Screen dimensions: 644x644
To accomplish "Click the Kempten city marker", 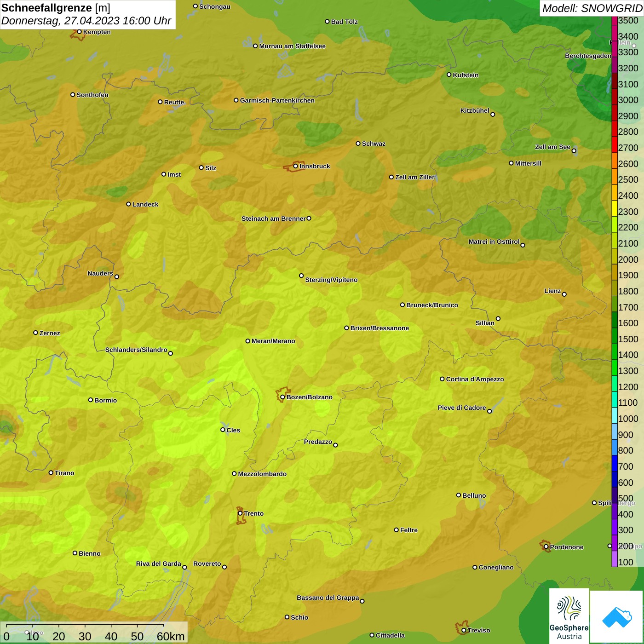I will pyautogui.click(x=79, y=32).
